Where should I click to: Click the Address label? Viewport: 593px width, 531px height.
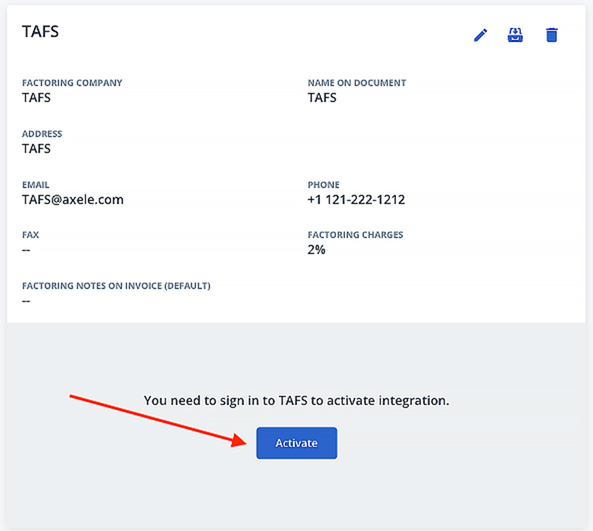click(x=42, y=134)
